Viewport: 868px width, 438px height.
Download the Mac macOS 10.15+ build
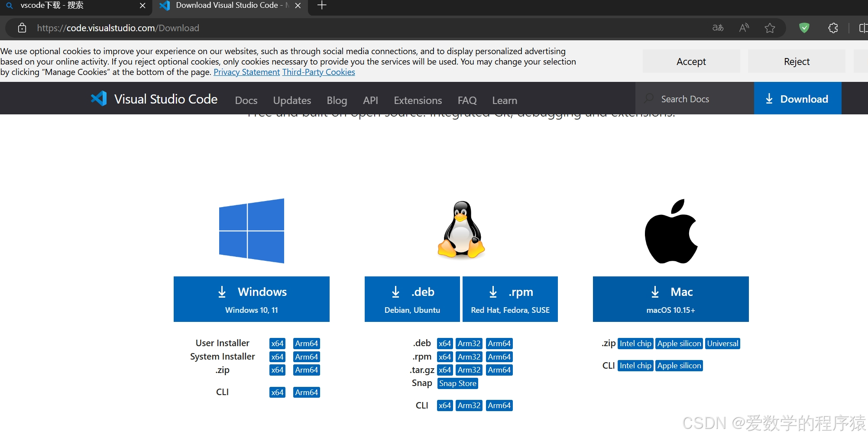pyautogui.click(x=671, y=299)
